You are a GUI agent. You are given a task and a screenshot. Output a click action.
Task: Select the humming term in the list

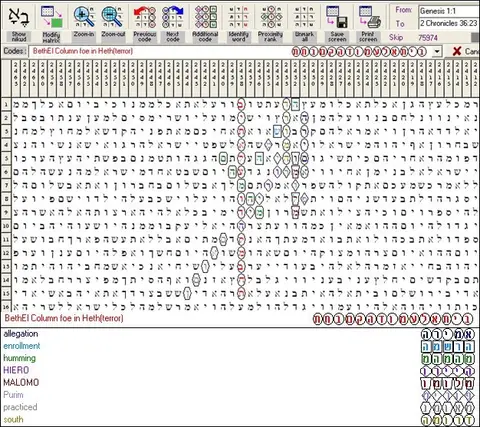[x=19, y=358]
